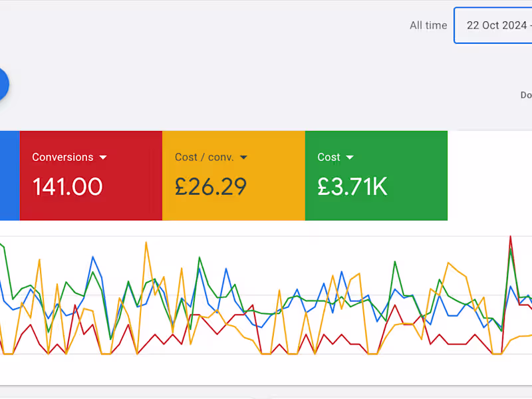This screenshot has width=532, height=399.
Task: Click the partially visible Download label
Action: tap(526, 95)
